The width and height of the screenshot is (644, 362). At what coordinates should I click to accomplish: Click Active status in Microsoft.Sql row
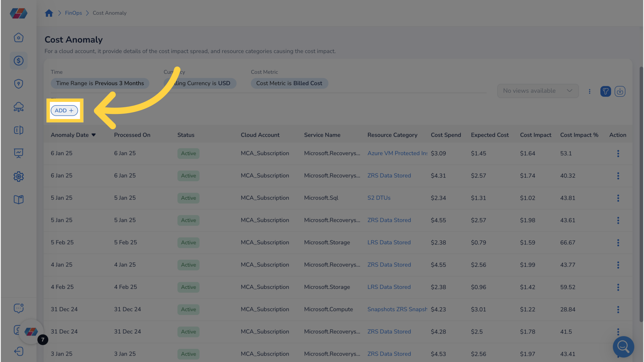(x=189, y=198)
